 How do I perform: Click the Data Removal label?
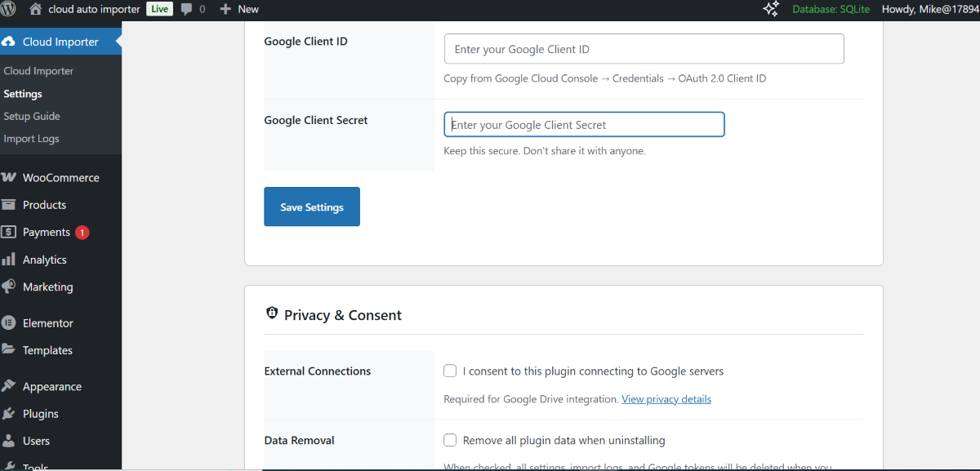click(x=299, y=440)
